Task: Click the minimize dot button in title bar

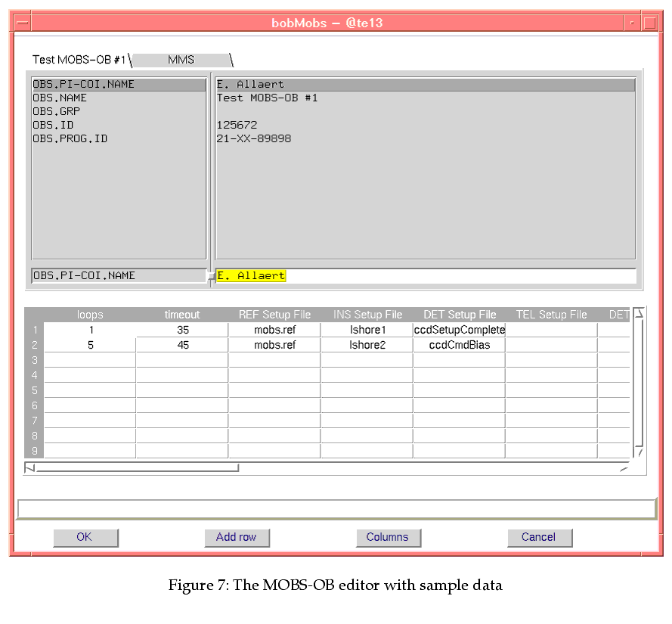Action: [x=632, y=23]
